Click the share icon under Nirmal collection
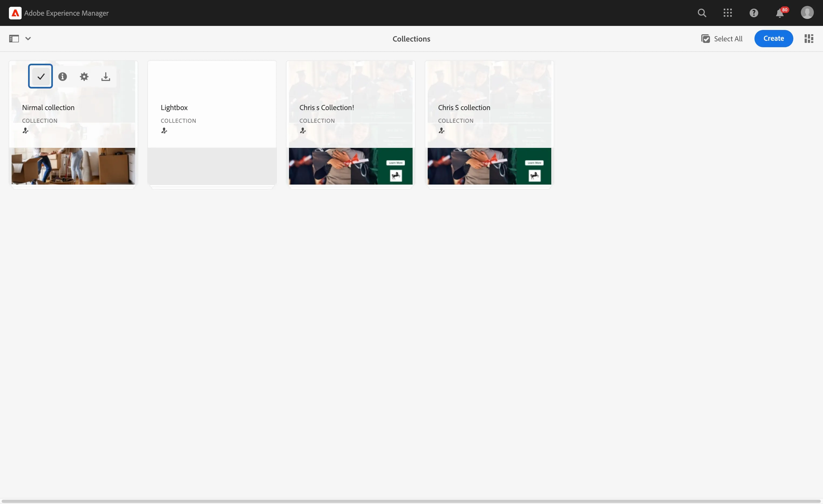 tap(25, 131)
